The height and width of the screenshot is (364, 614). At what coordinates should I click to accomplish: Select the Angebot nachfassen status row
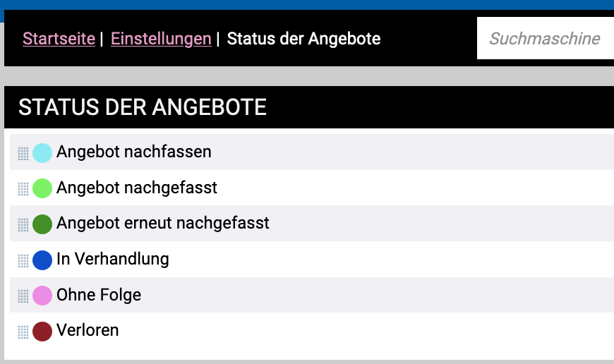point(133,152)
